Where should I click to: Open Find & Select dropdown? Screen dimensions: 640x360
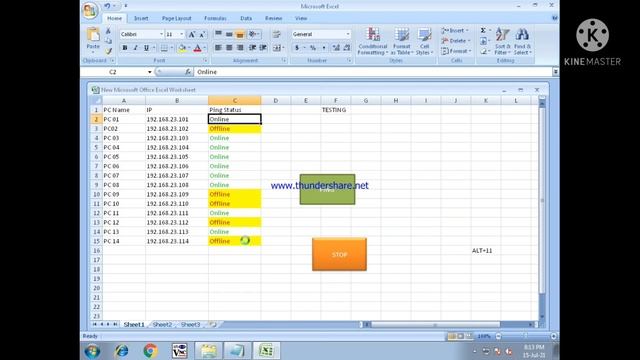click(522, 41)
